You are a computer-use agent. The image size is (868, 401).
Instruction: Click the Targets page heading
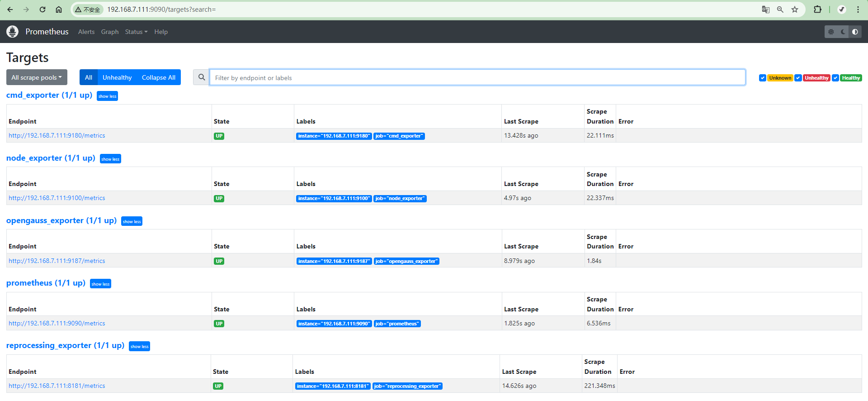click(28, 57)
